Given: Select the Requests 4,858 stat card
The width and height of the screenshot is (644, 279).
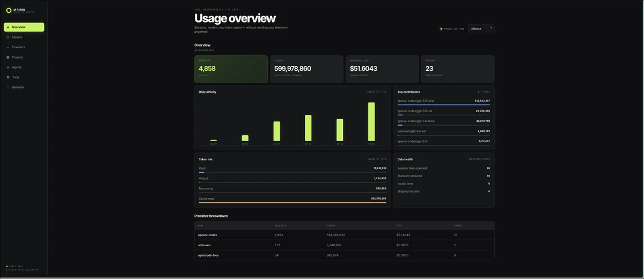Looking at the screenshot, I should click(x=231, y=69).
